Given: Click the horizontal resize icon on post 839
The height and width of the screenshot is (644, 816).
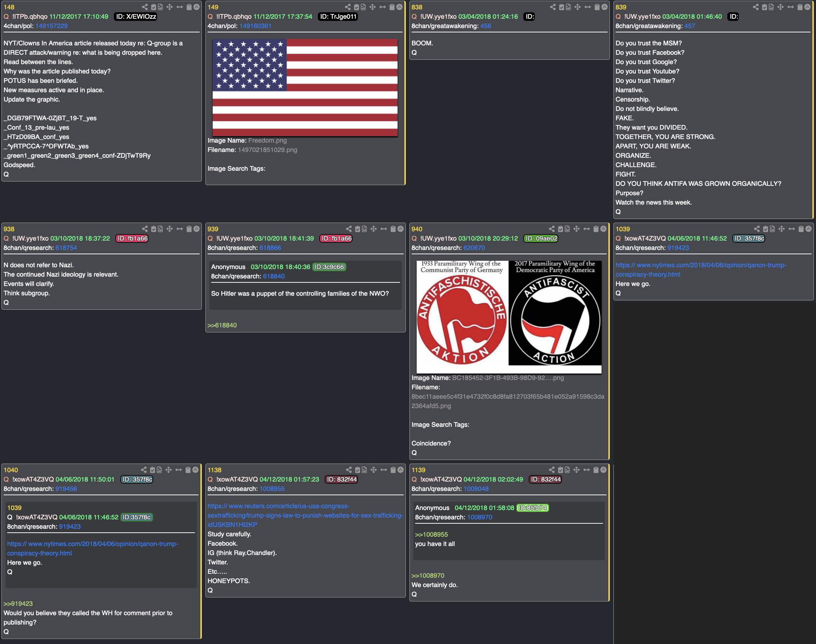Looking at the screenshot, I should click(790, 7).
